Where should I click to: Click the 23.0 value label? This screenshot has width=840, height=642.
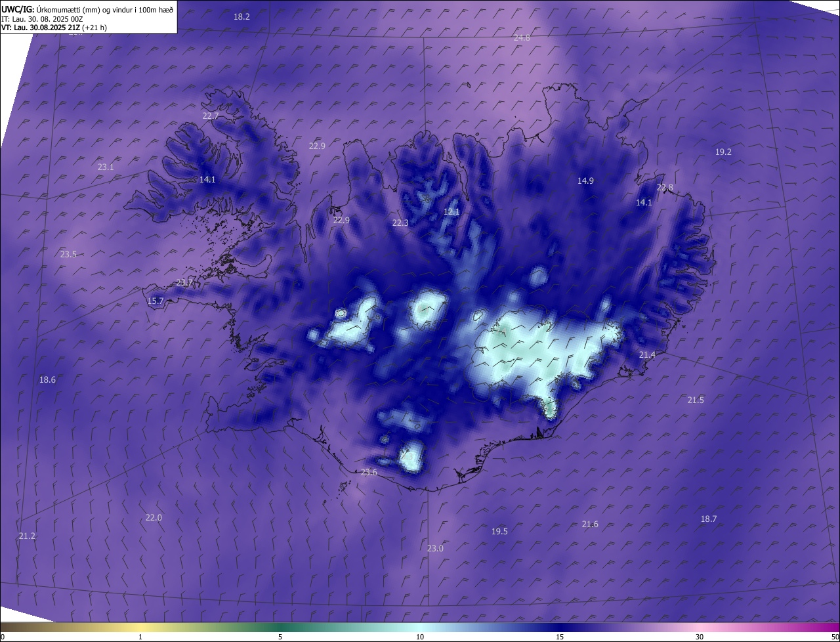(435, 549)
